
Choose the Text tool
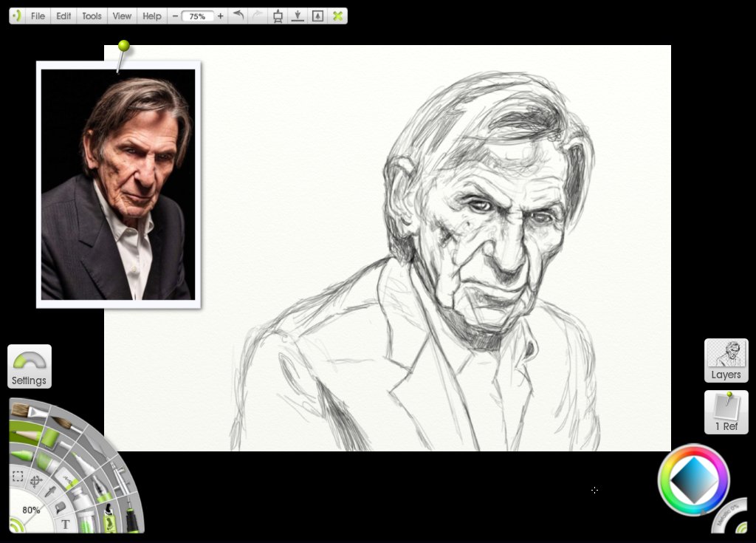pyautogui.click(x=66, y=525)
